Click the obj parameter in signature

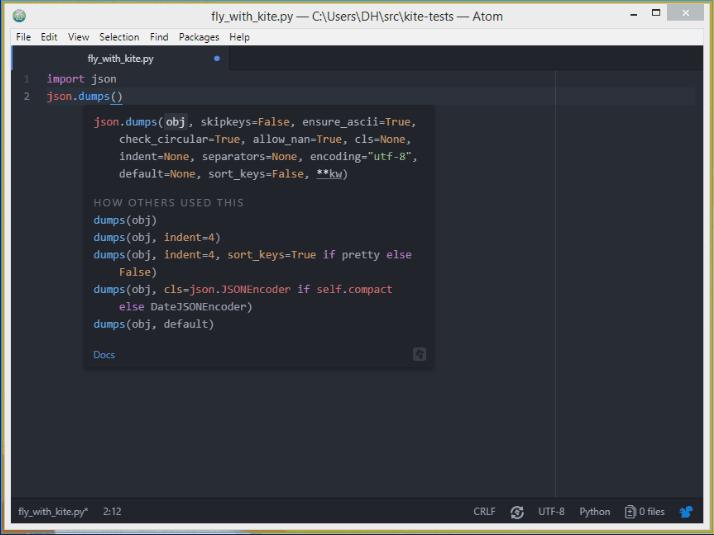[x=175, y=122]
